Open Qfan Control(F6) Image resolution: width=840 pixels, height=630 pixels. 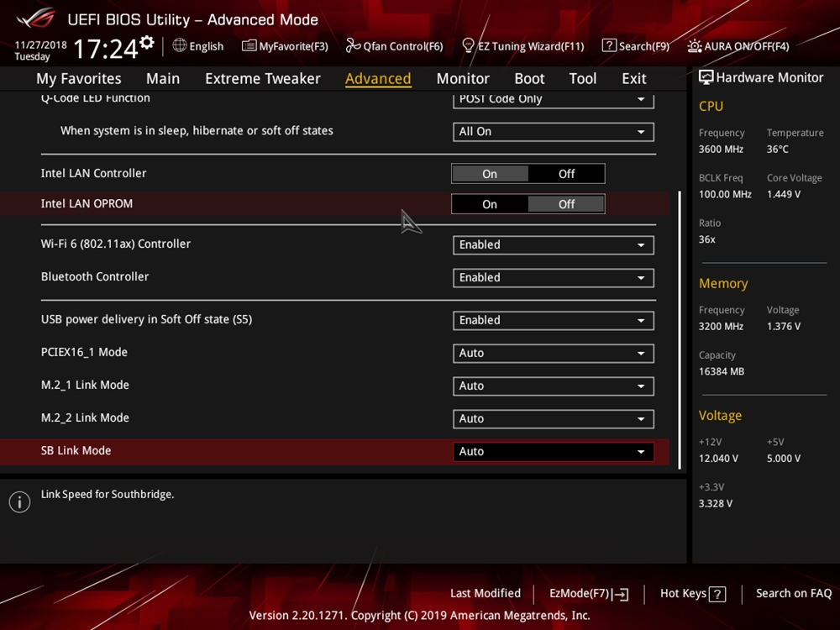click(395, 46)
